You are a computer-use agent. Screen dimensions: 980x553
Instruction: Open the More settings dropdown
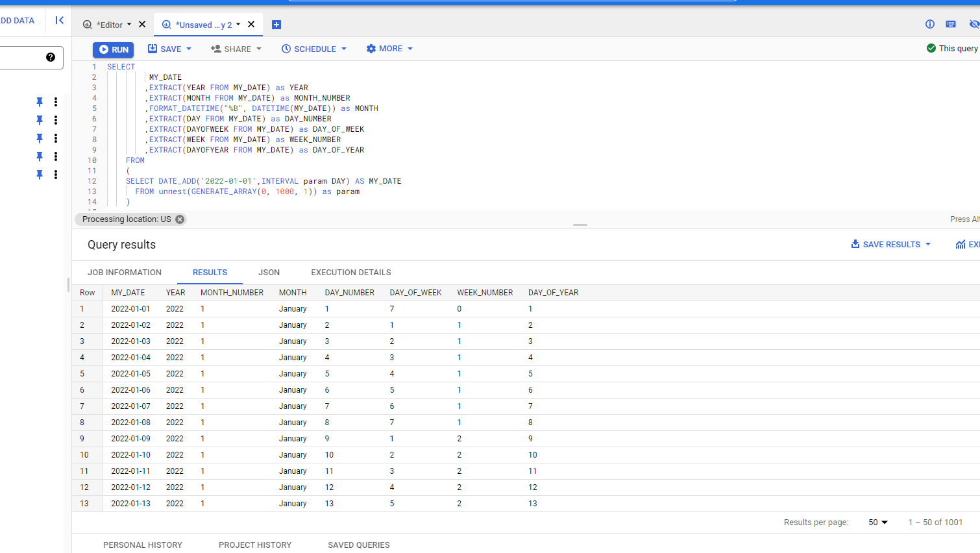click(x=389, y=49)
